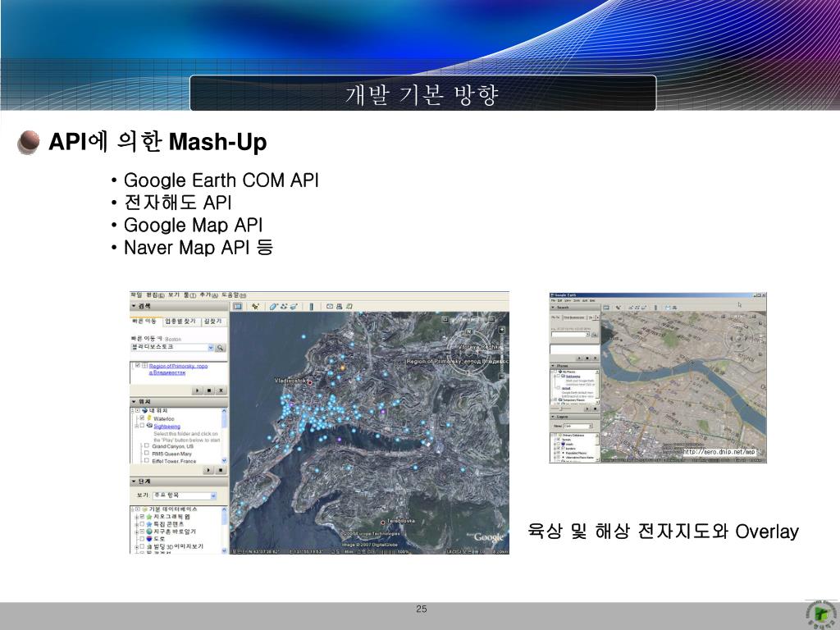Click globe icon beside 지구촌 바로알기
The width and height of the screenshot is (840, 630).
tap(149, 532)
